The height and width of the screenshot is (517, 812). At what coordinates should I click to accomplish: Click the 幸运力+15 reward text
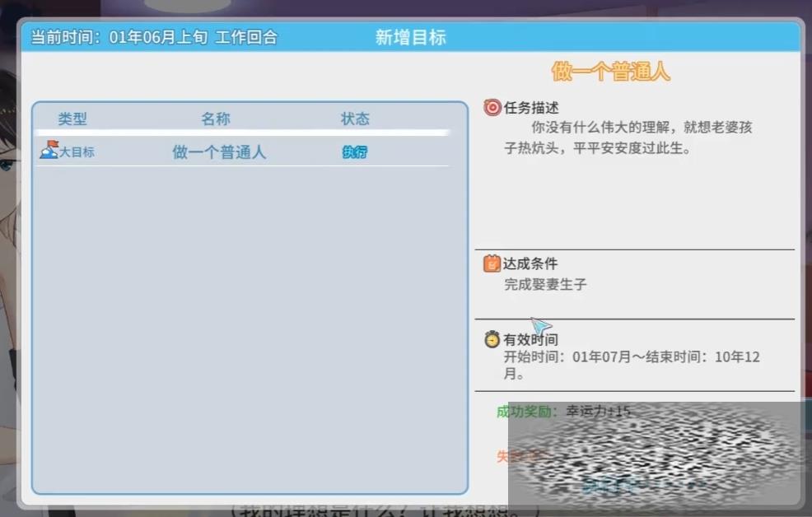tap(598, 412)
